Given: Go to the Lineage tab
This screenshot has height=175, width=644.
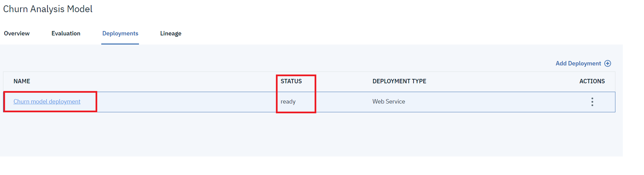Looking at the screenshot, I should click(171, 33).
